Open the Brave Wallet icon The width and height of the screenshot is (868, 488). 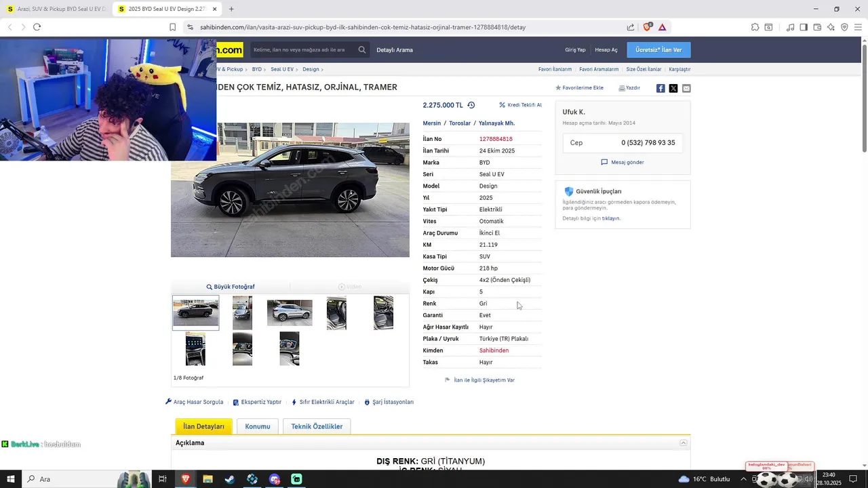coord(817,27)
